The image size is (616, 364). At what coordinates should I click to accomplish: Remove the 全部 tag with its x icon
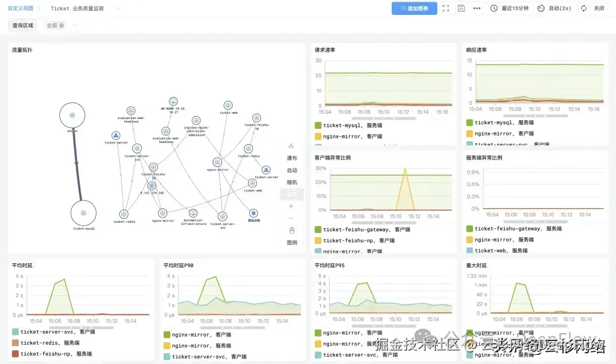click(x=61, y=26)
